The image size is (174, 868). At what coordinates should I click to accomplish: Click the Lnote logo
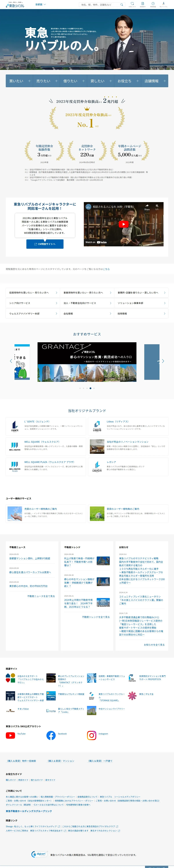[51, 711]
